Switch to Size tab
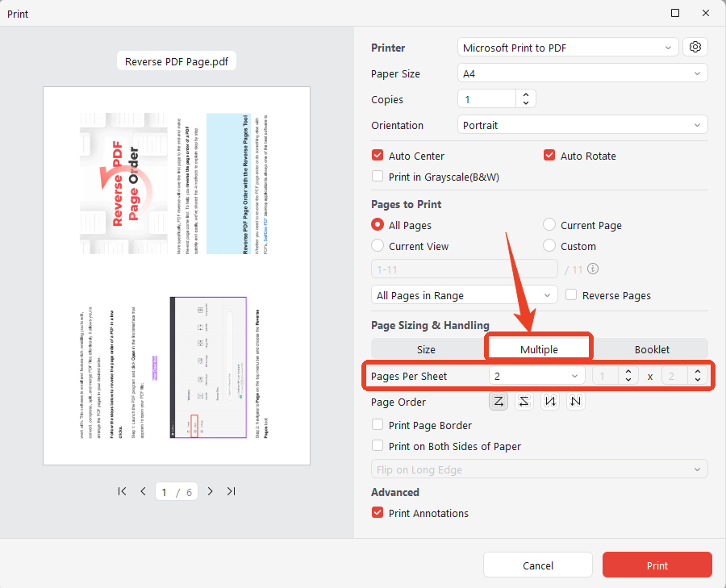The image size is (726, 588). [426, 349]
